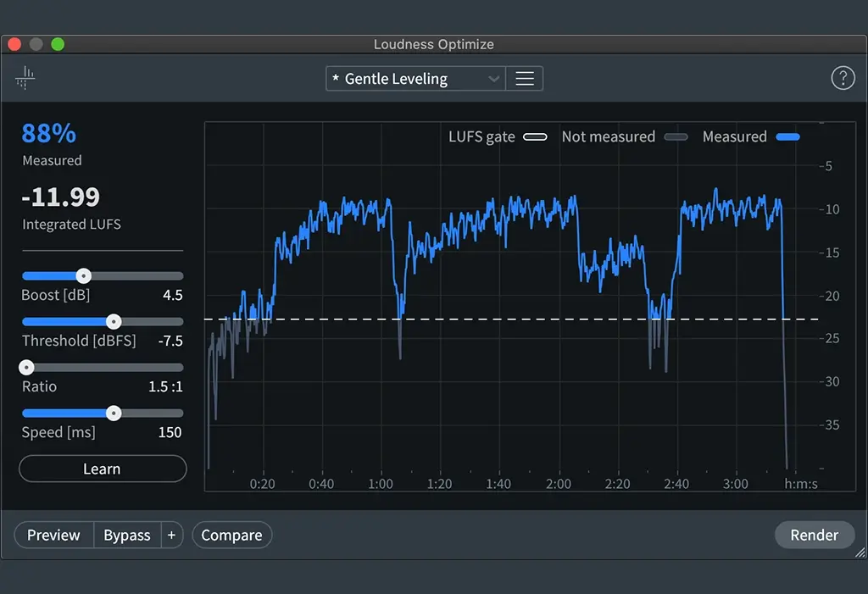The height and width of the screenshot is (594, 868).
Task: Click the 1:00 time label on graph
Action: tap(381, 484)
